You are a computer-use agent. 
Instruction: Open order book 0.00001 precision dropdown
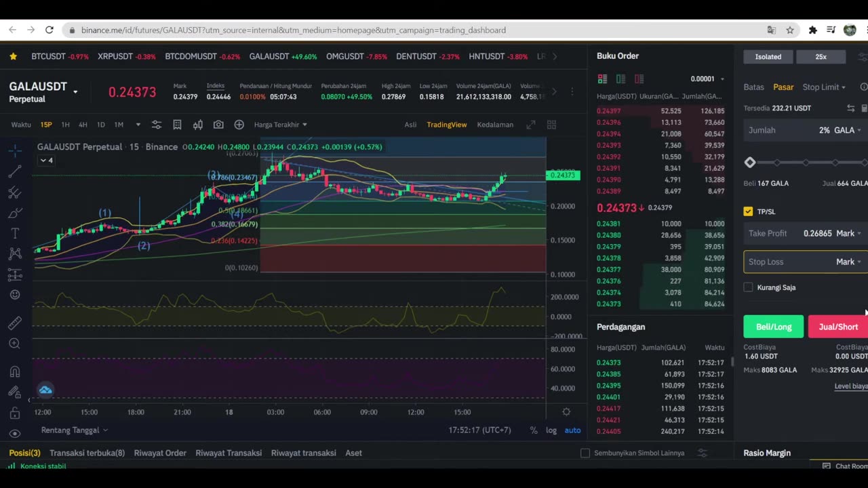pos(707,79)
